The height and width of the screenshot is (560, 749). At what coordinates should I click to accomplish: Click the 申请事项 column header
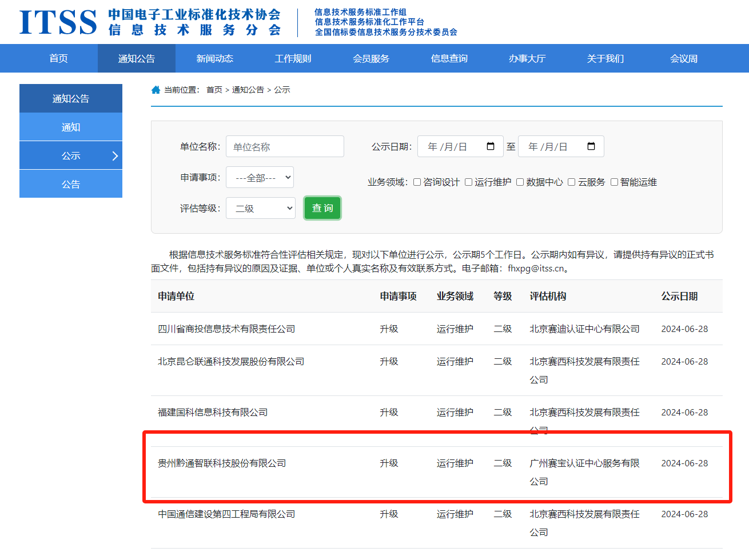(x=399, y=296)
